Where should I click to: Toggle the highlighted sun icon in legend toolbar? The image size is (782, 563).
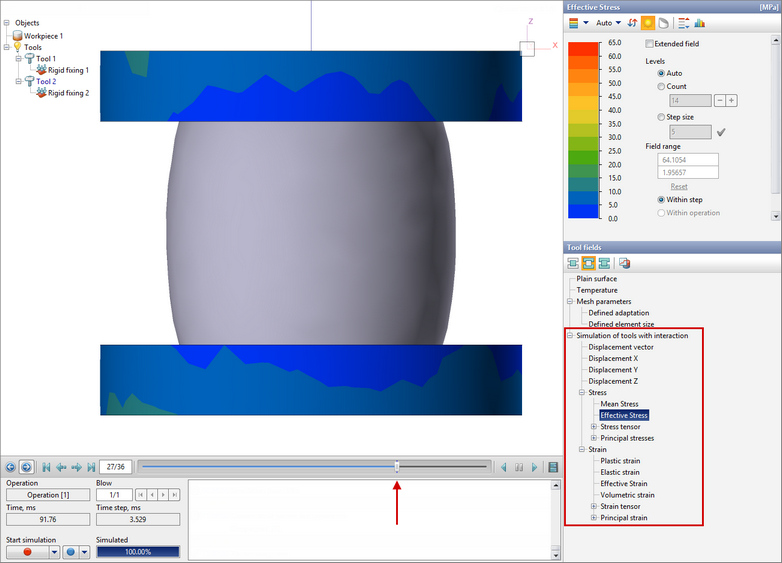pyautogui.click(x=647, y=23)
